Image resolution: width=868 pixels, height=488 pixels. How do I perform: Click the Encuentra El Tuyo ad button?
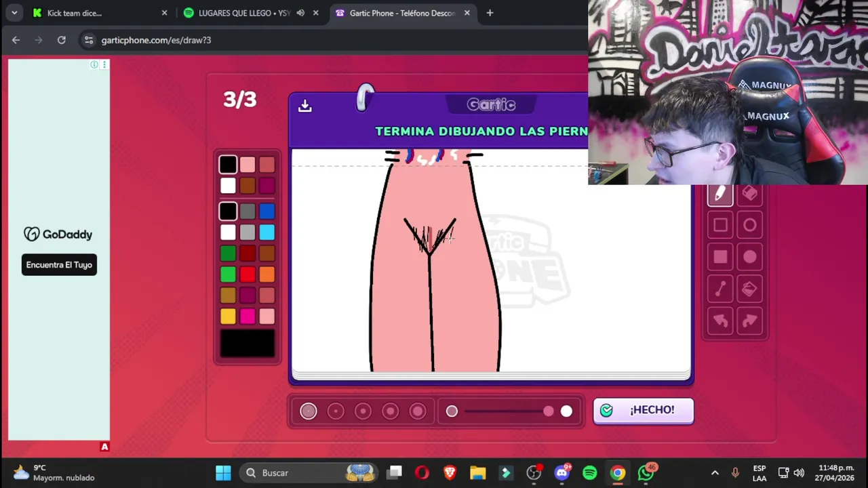pyautogui.click(x=59, y=265)
